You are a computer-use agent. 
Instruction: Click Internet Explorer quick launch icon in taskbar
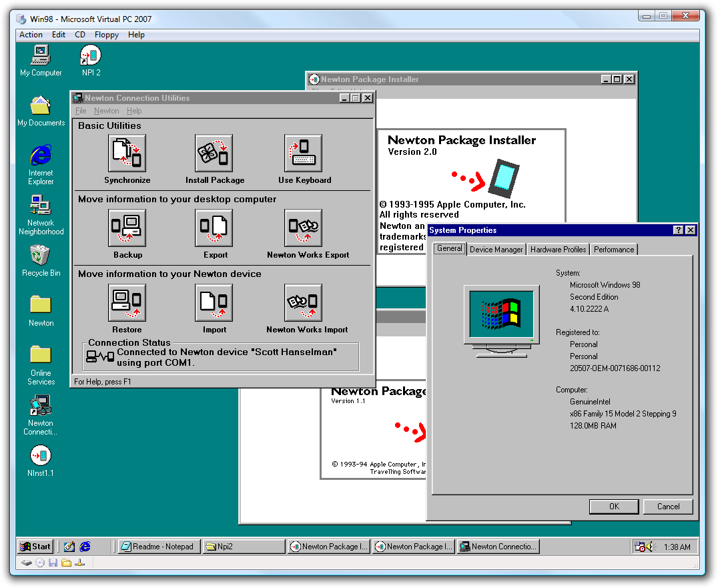point(85,547)
